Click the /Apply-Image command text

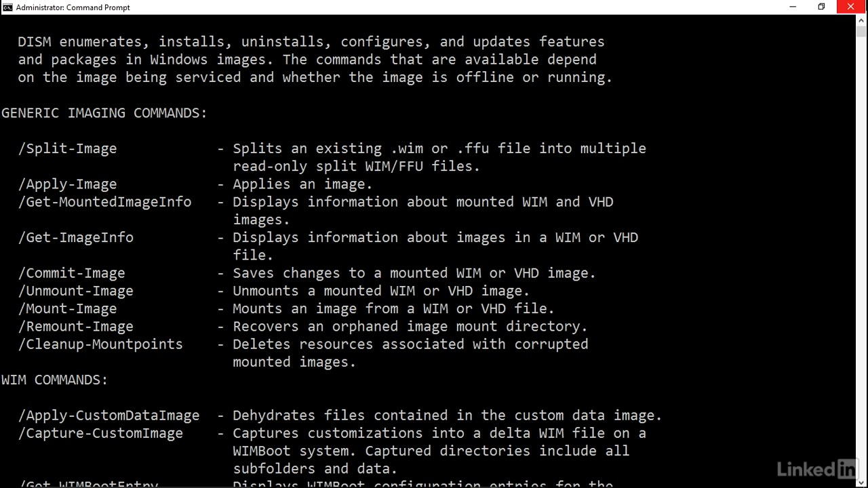[x=67, y=184]
